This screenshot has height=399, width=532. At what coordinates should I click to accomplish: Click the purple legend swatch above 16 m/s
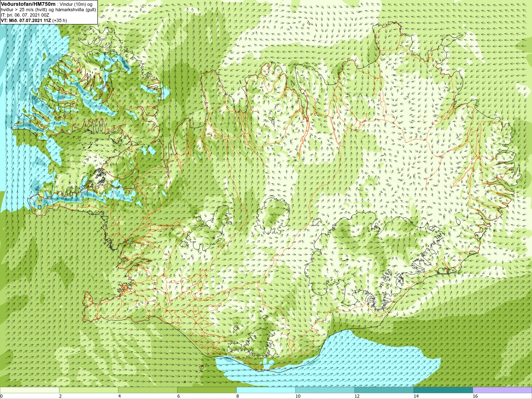[x=502, y=390]
